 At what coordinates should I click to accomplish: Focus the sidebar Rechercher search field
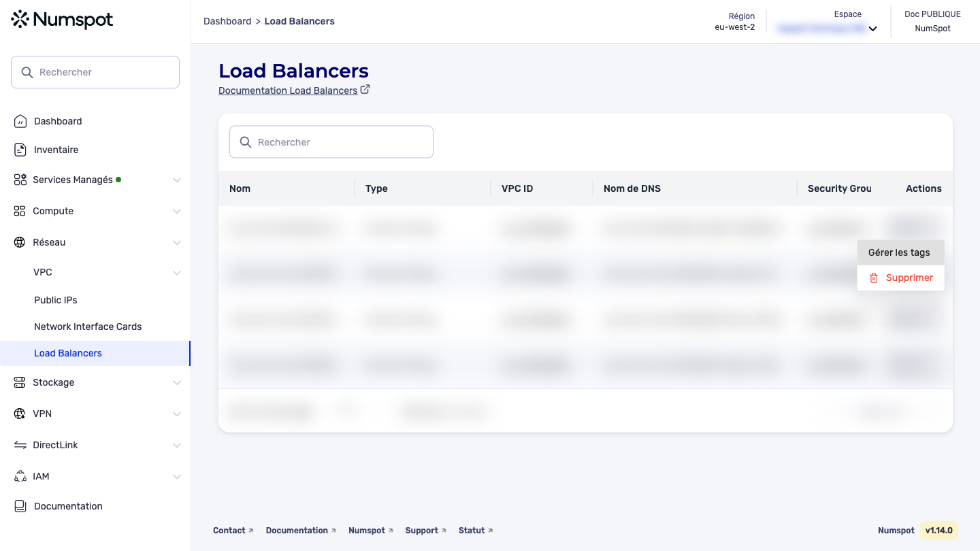pos(95,72)
